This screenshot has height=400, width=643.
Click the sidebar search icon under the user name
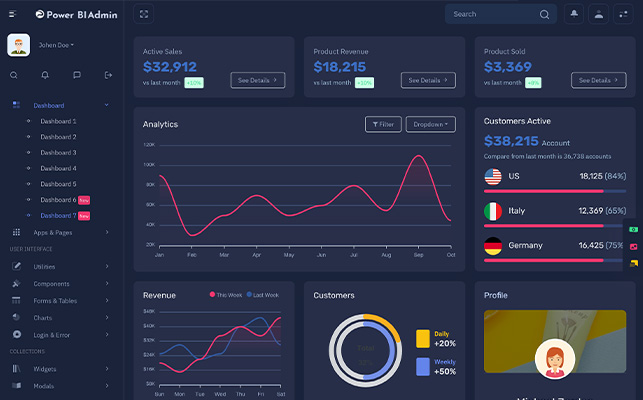point(14,75)
